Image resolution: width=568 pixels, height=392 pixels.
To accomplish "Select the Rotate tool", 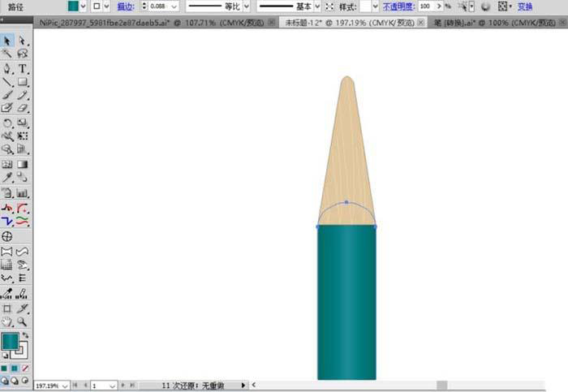I will [x=7, y=123].
